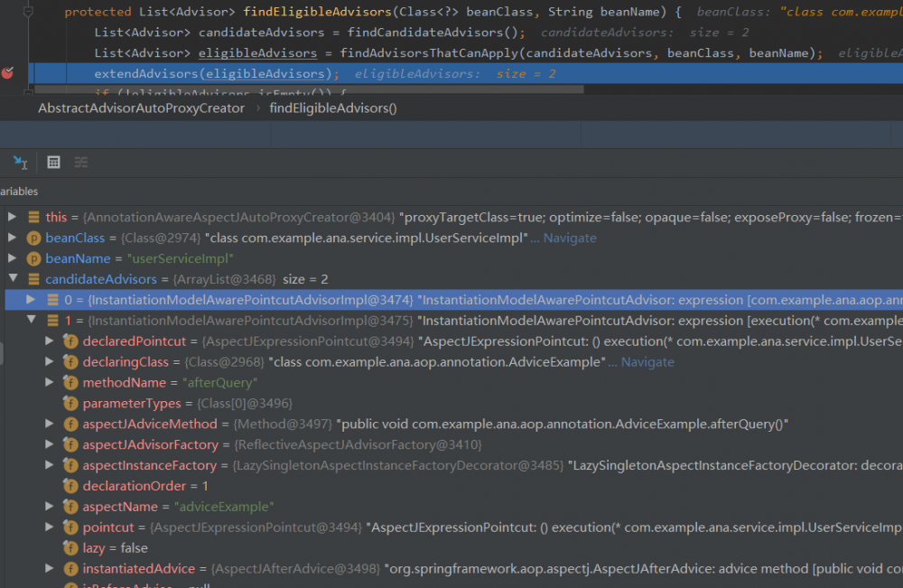Click the Run to Cursor icon
This screenshot has height=588, width=903.
[20, 162]
